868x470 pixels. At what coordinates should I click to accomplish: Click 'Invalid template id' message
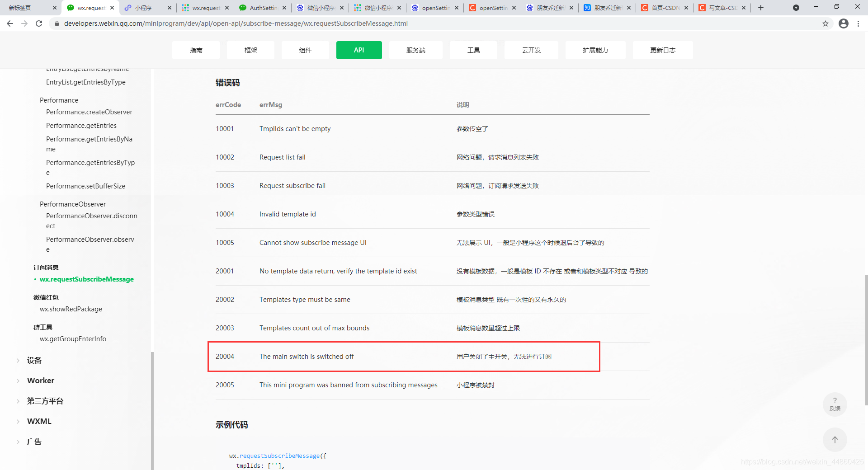(x=288, y=214)
